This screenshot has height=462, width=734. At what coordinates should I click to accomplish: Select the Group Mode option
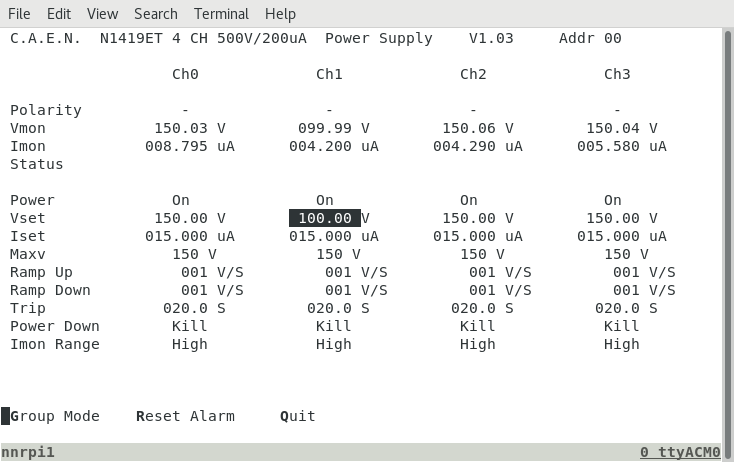(x=55, y=416)
